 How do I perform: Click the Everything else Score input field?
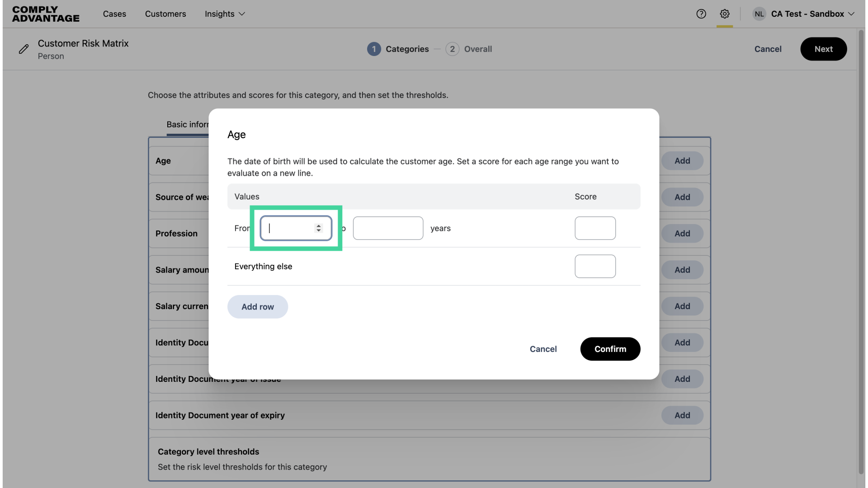click(595, 266)
